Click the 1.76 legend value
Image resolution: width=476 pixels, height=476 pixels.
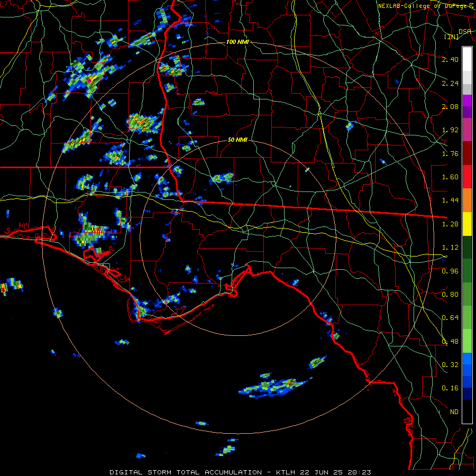450,153
